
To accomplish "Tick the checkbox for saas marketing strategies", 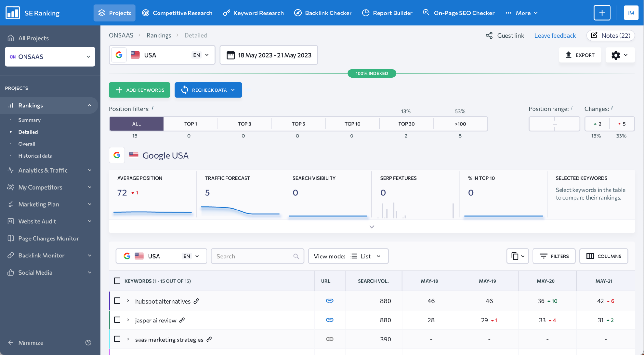I will pyautogui.click(x=117, y=339).
